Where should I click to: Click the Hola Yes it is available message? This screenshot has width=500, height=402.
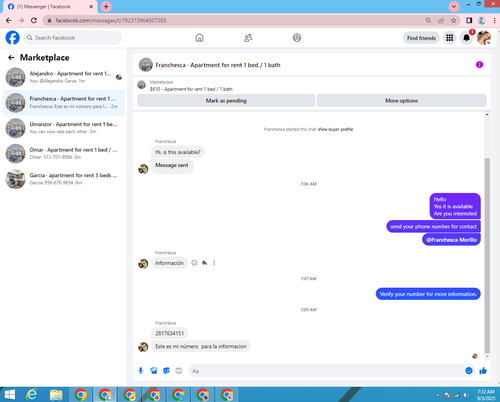coord(455,206)
